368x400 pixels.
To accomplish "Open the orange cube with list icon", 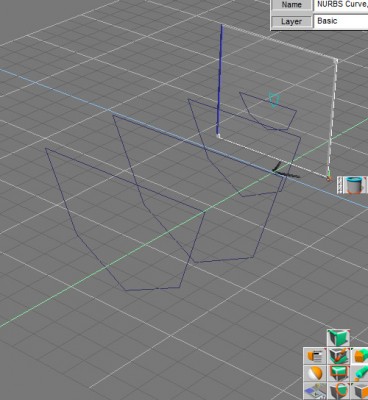I will [315, 356].
